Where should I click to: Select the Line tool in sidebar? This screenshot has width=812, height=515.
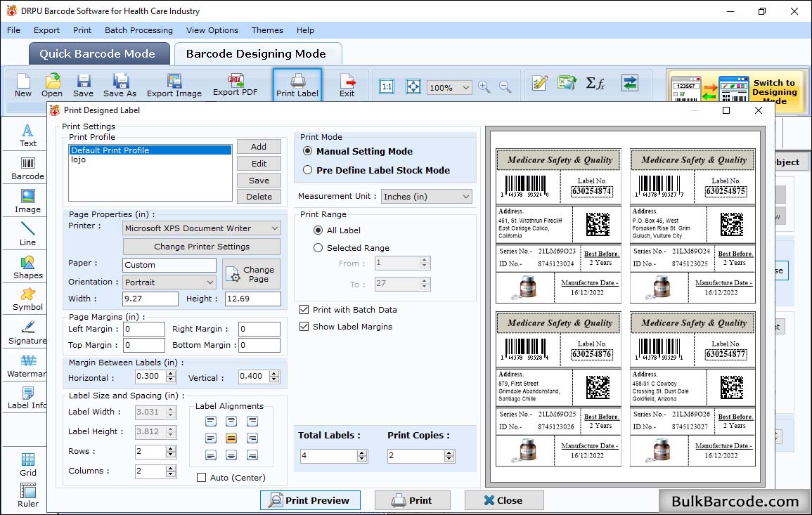click(27, 234)
